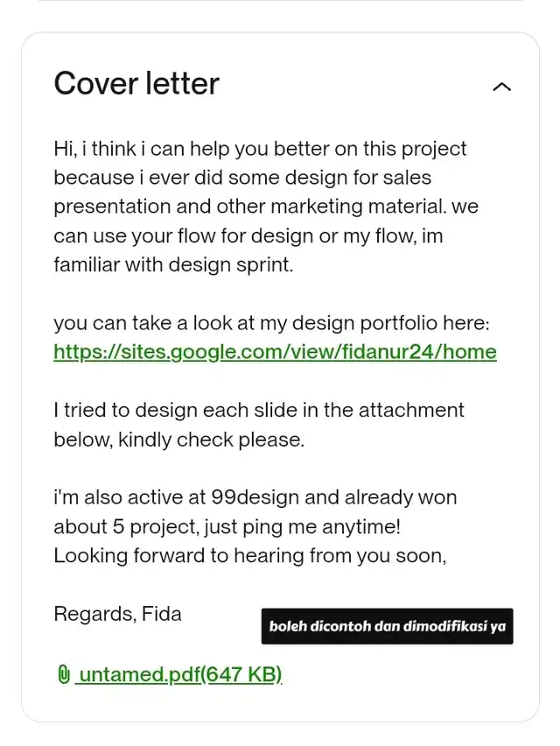
Task: Open the untamed.pdf attachment
Action: pos(170,674)
